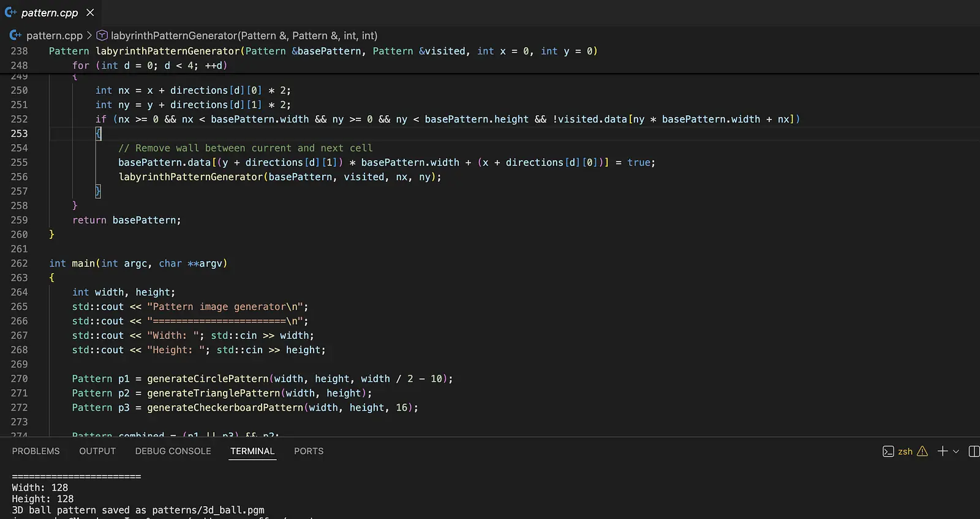
Task: Click the sticky 'for (int d = 0' line
Action: pyautogui.click(x=149, y=66)
